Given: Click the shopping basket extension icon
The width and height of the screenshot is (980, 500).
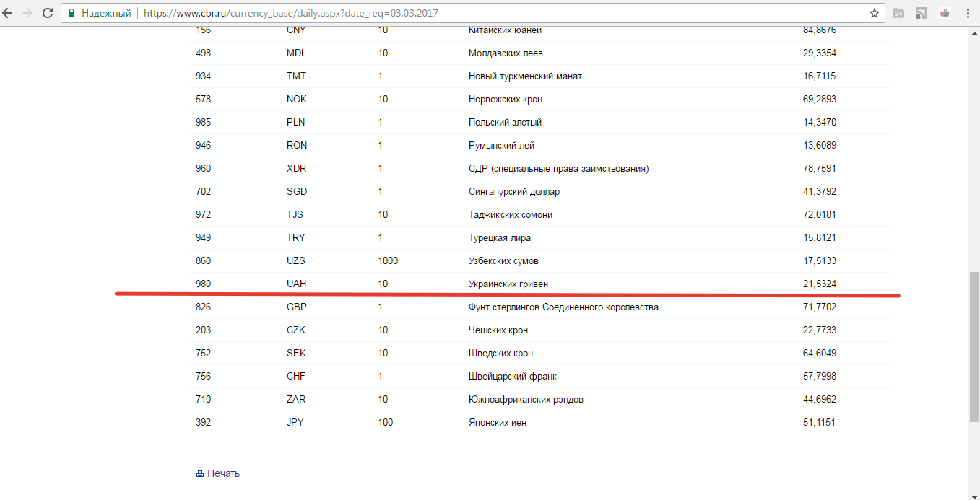Looking at the screenshot, I should pyautogui.click(x=944, y=13).
